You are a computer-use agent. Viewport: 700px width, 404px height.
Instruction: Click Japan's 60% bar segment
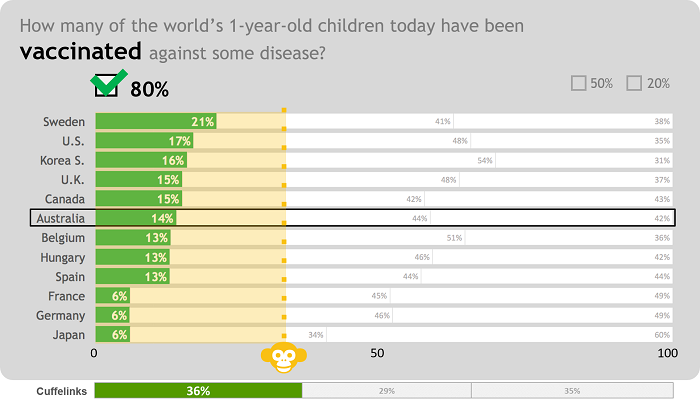pos(498,335)
